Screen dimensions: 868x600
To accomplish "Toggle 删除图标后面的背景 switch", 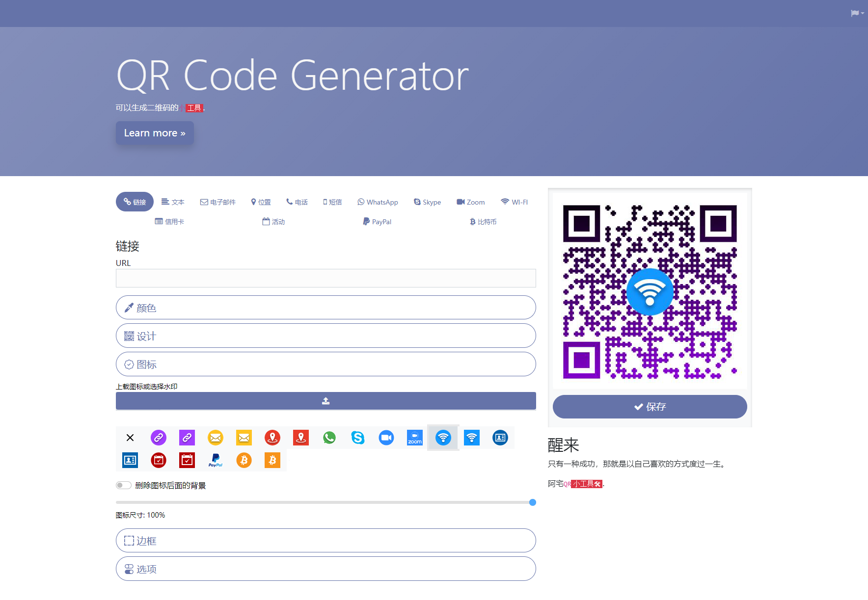I will pyautogui.click(x=124, y=485).
